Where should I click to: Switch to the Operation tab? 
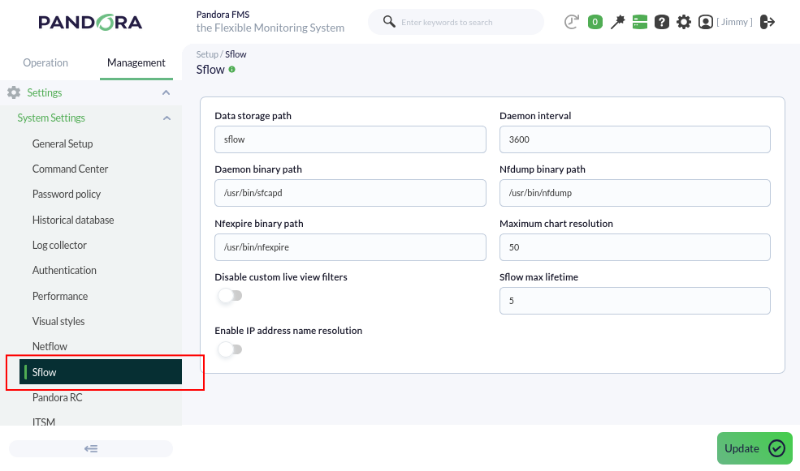(45, 63)
